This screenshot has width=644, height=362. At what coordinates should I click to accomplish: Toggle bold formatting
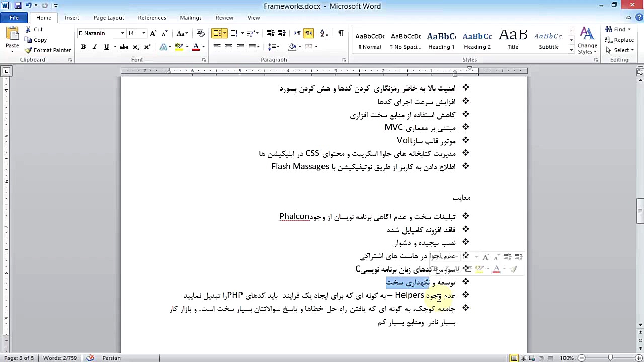click(x=83, y=46)
